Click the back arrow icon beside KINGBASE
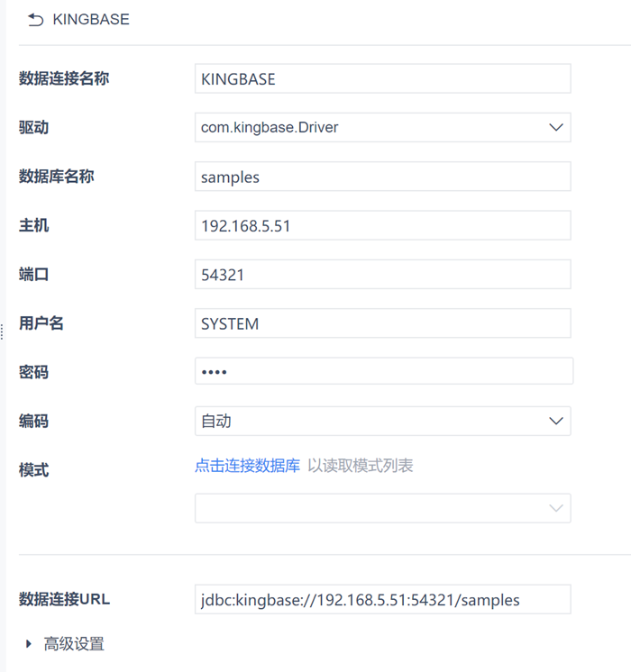Viewport: 631px width, 672px height. pyautogui.click(x=35, y=20)
